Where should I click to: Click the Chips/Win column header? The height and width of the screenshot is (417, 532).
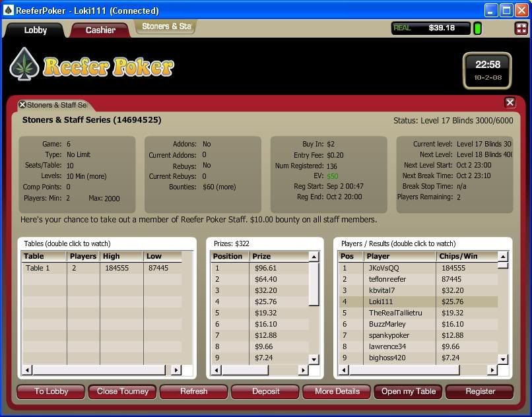(467, 257)
